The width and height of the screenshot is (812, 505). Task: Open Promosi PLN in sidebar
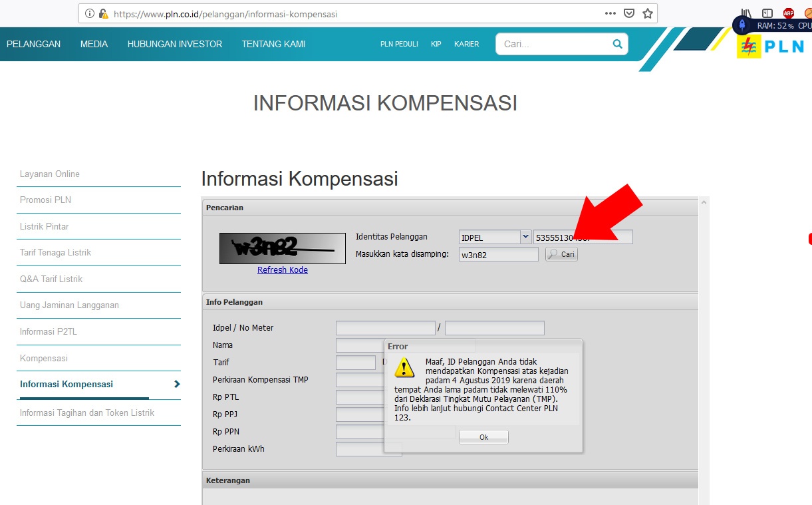point(45,200)
